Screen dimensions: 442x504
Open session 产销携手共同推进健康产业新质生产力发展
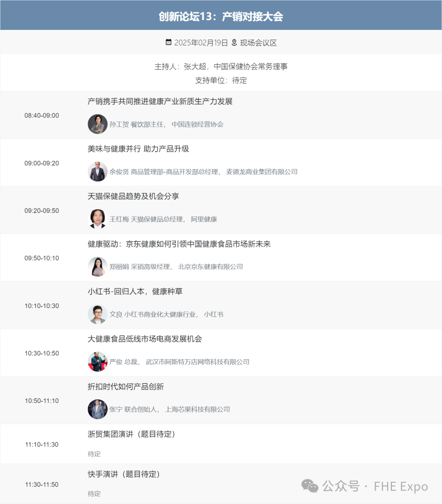(x=160, y=101)
